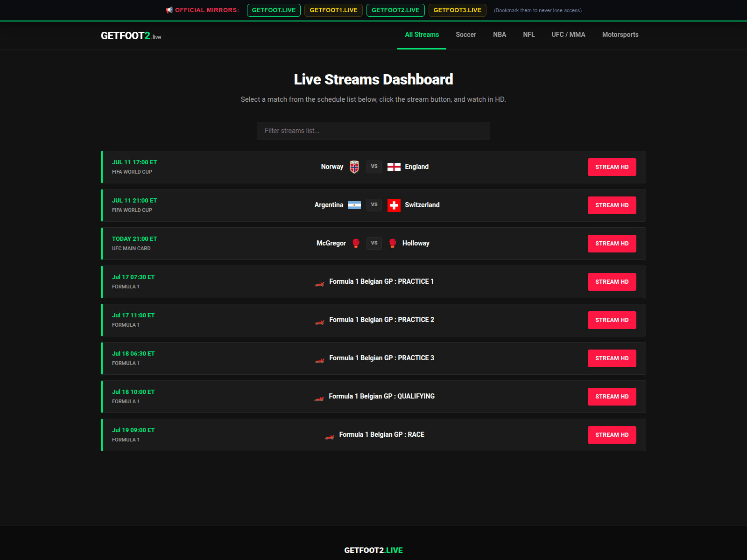Stream Belgian GP Qualifying in HD
This screenshot has height=560, width=747.
point(612,397)
